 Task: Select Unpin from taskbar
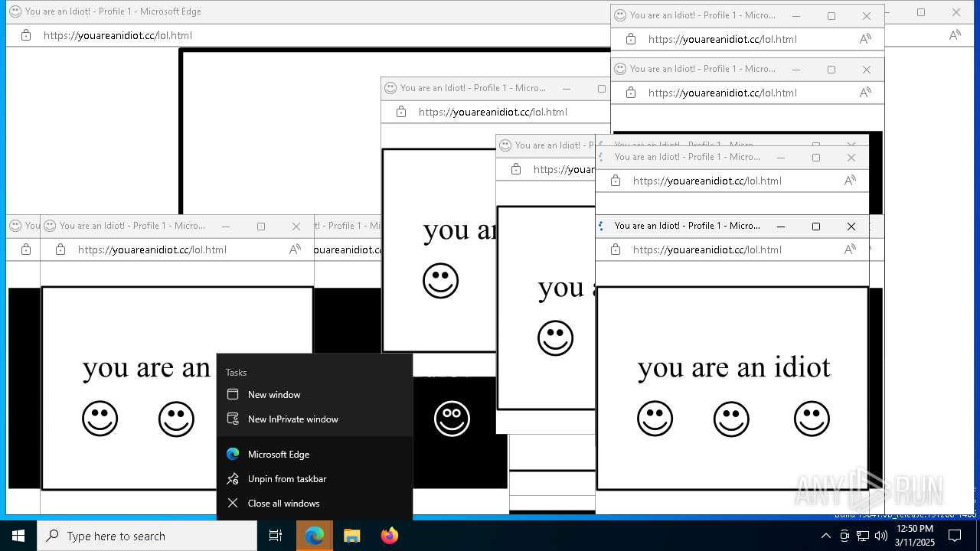pyautogui.click(x=315, y=479)
